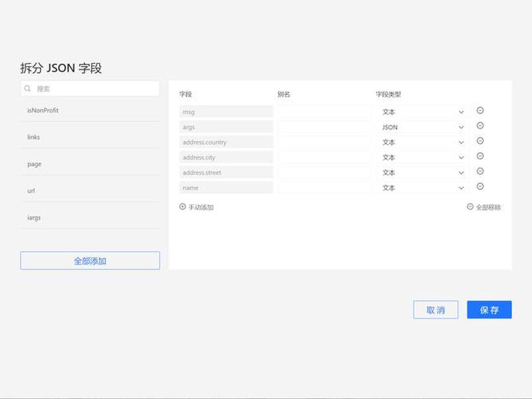The image size is (532, 399).
Task: Click alias input for address.country row
Action: 325,142
